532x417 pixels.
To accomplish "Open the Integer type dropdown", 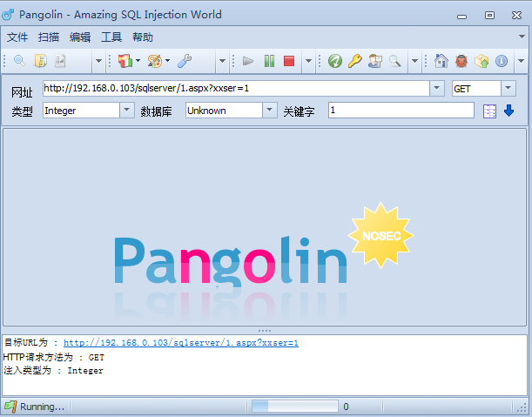I will [x=127, y=110].
